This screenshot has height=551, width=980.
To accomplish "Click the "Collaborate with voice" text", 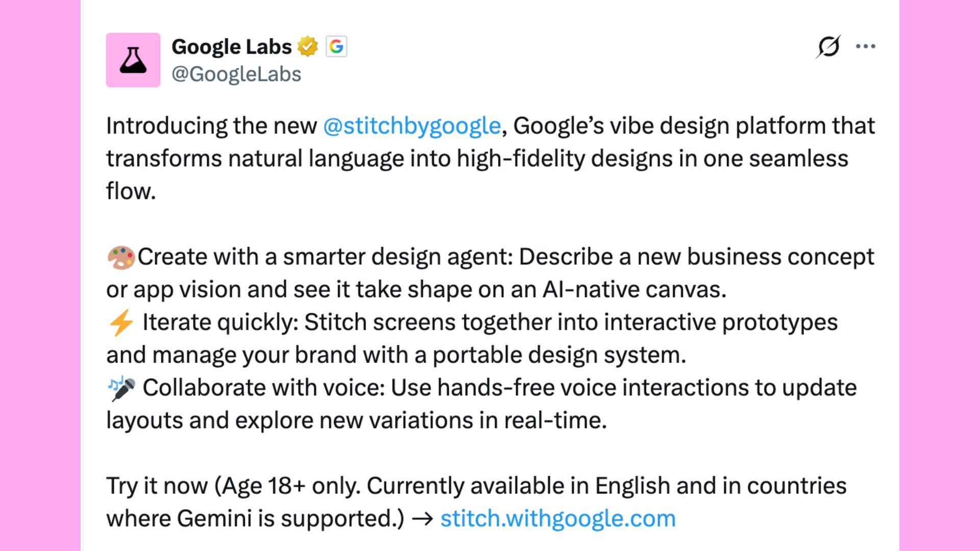I will 263,388.
